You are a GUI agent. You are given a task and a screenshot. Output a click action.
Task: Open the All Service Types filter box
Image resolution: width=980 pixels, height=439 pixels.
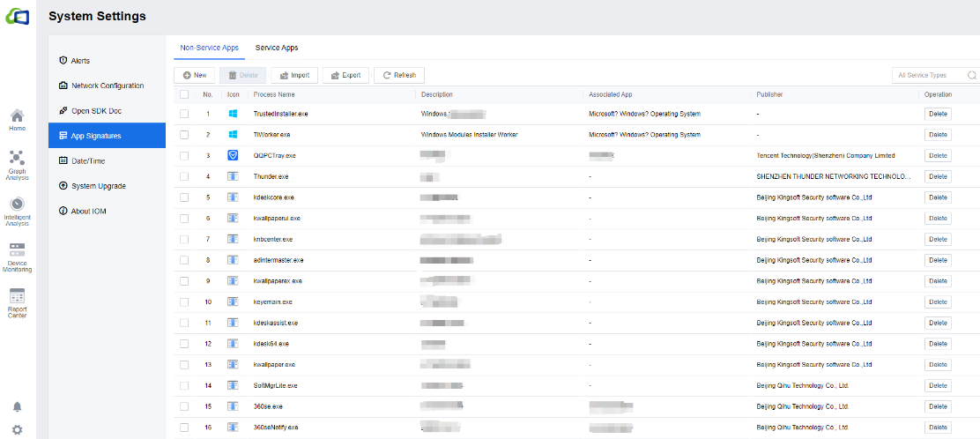pyautogui.click(x=933, y=76)
